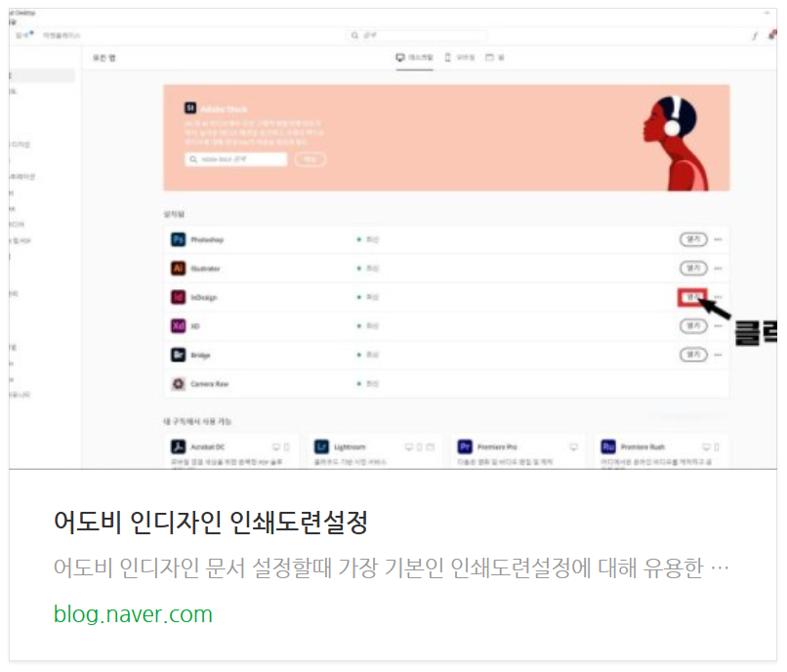Open the more options menu for Illustrator
Image resolution: width=787 pixels, height=672 pixels.
[719, 269]
